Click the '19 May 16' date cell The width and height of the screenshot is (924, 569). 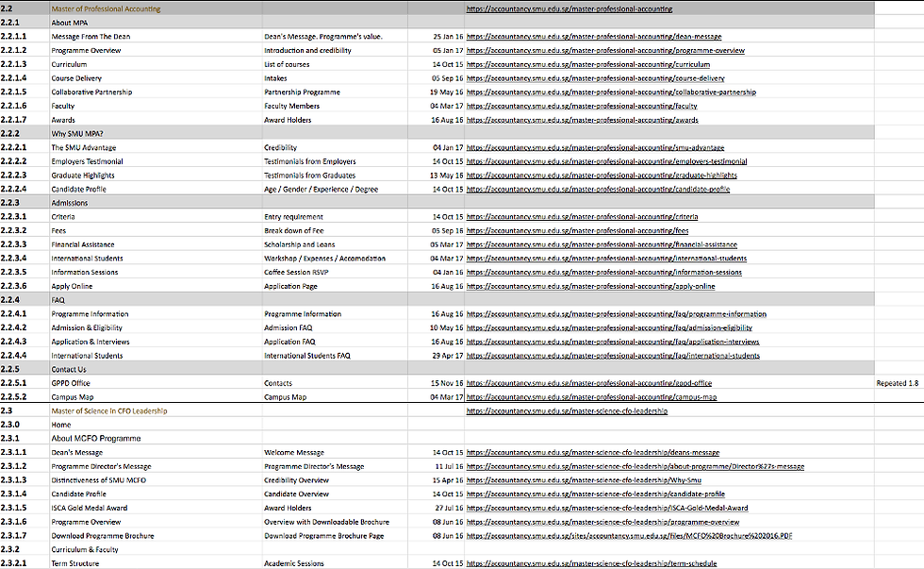point(436,92)
